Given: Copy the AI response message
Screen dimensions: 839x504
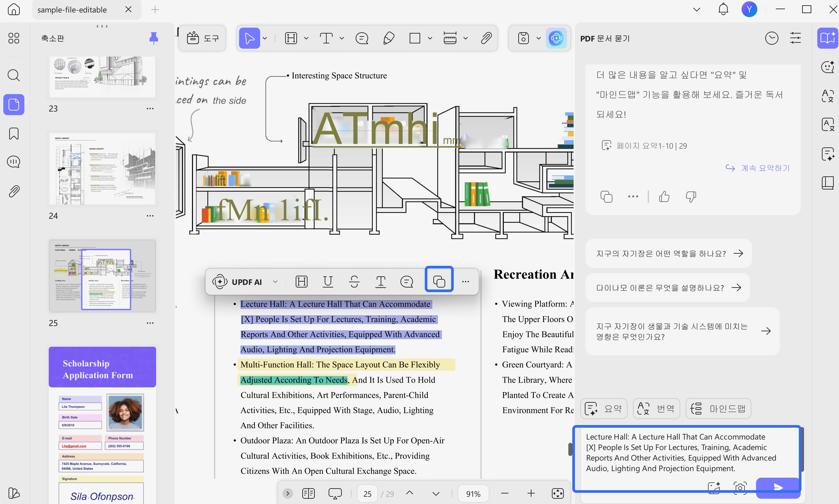Looking at the screenshot, I should point(607,197).
